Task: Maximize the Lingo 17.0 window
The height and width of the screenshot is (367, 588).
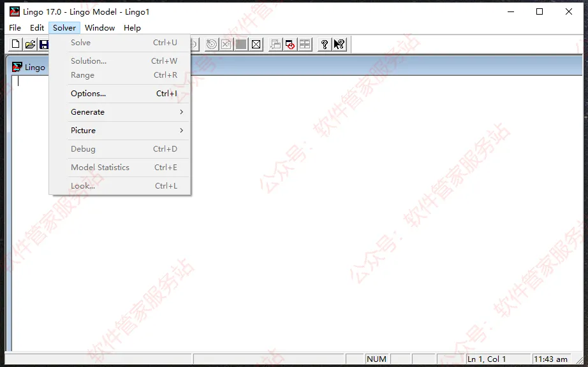Action: pyautogui.click(x=540, y=11)
